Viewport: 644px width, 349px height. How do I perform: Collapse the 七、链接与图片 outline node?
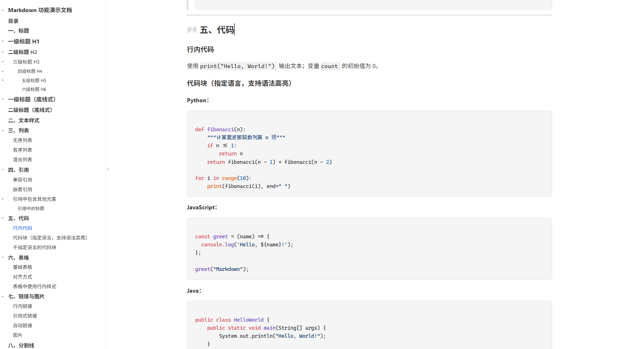point(3,296)
